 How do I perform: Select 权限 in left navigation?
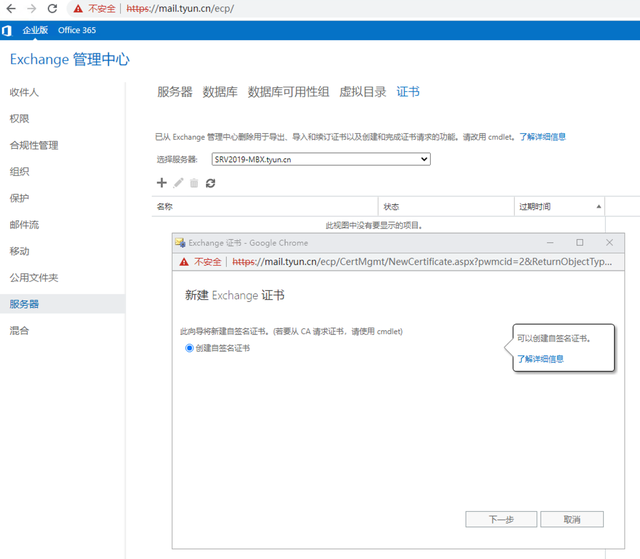click(x=19, y=119)
